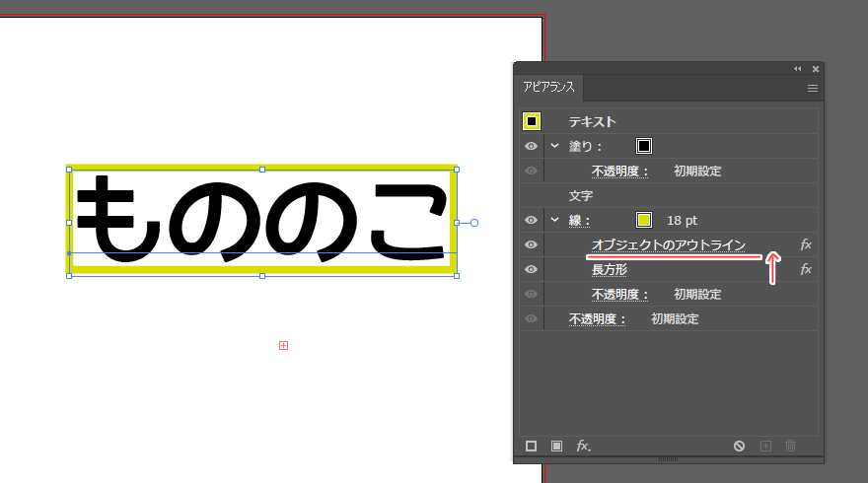Click the yellow stroke color swatch

pos(643,220)
